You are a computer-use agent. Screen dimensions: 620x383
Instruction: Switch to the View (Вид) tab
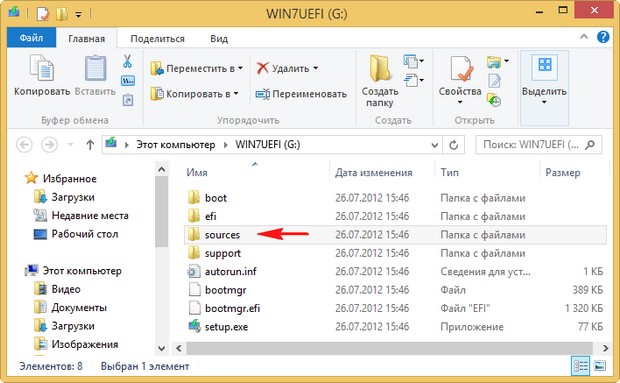click(x=219, y=39)
